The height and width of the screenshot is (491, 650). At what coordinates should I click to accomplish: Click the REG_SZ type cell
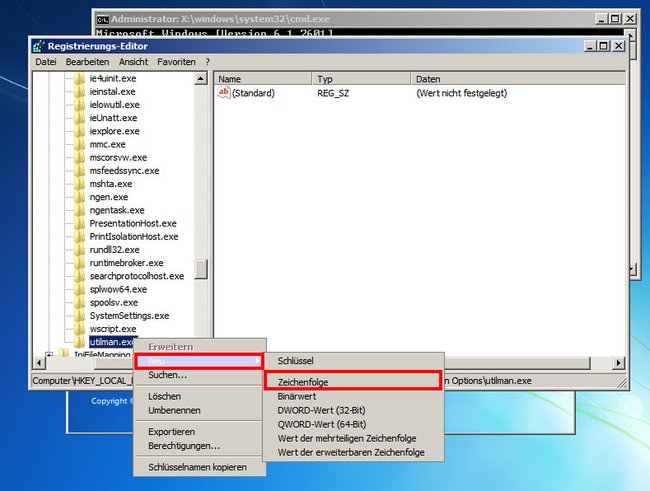point(333,93)
